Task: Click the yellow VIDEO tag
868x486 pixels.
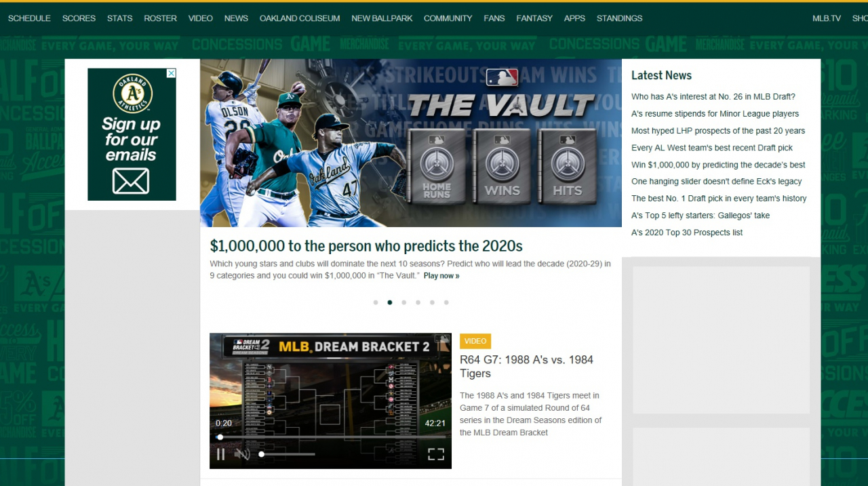Action: pos(475,341)
